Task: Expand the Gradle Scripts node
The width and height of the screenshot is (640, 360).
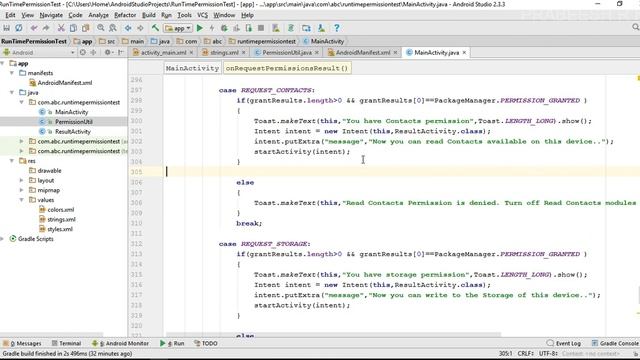Action: pos(2,239)
